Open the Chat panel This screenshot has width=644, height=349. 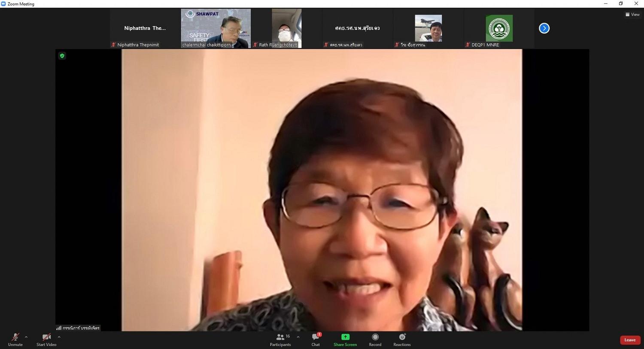pos(316,340)
